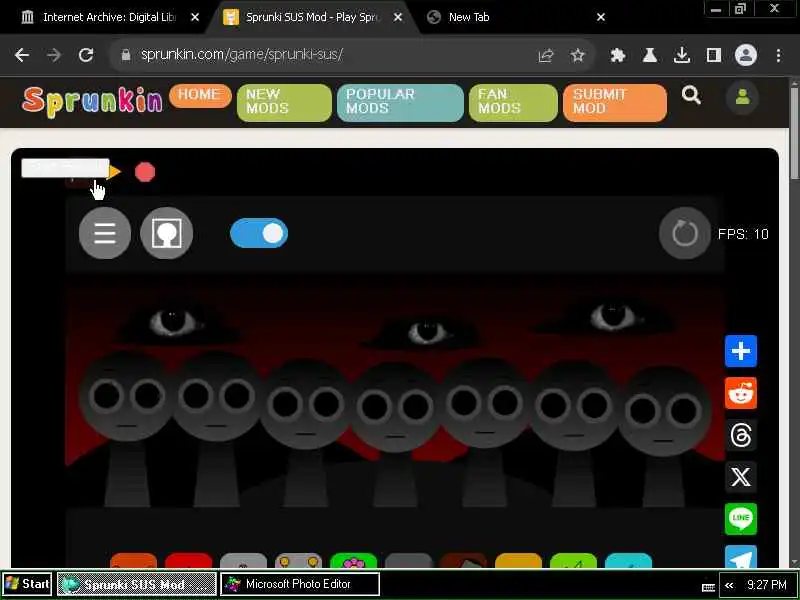Open the Chrome profile avatar

(x=745, y=55)
